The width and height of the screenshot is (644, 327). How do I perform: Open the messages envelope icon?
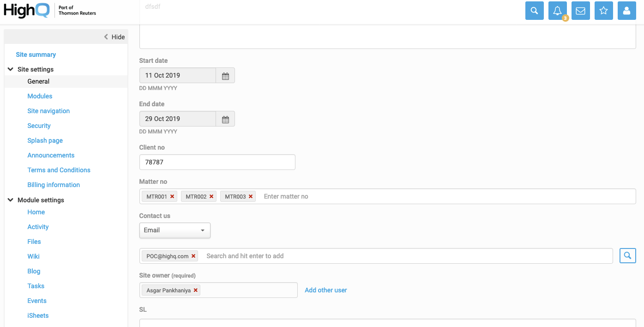pos(580,11)
